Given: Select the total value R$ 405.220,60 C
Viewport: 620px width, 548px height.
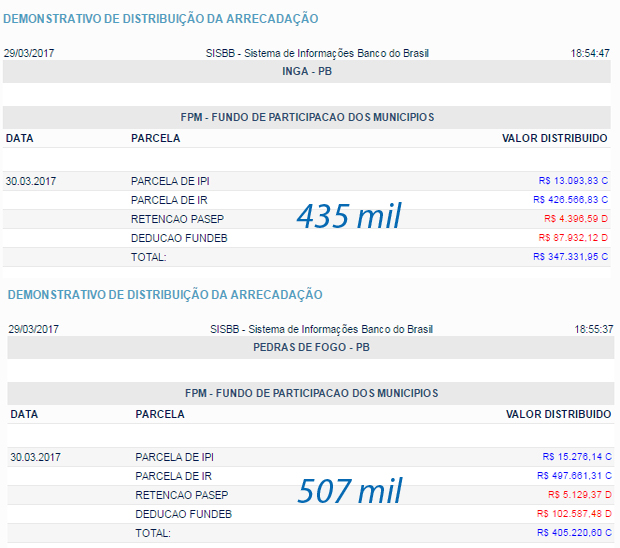Looking at the screenshot, I should (574, 533).
